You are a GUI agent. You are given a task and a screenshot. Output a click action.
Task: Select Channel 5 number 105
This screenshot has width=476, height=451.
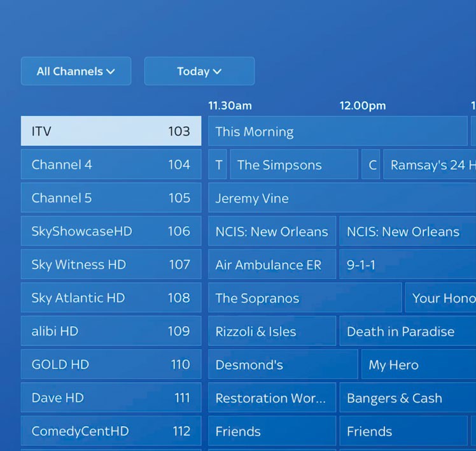click(111, 198)
